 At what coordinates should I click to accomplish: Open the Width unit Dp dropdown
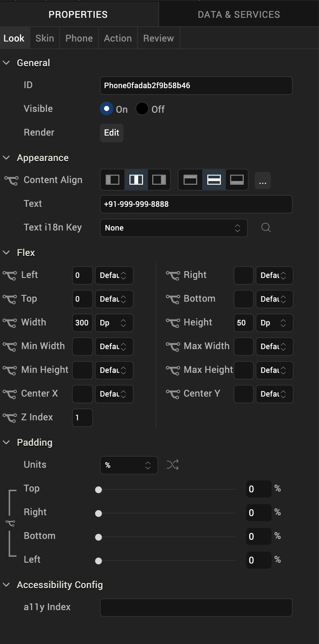(x=114, y=323)
